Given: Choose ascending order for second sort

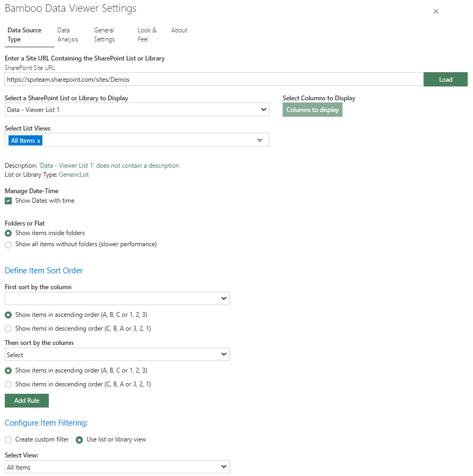Looking at the screenshot, I should coord(8,370).
